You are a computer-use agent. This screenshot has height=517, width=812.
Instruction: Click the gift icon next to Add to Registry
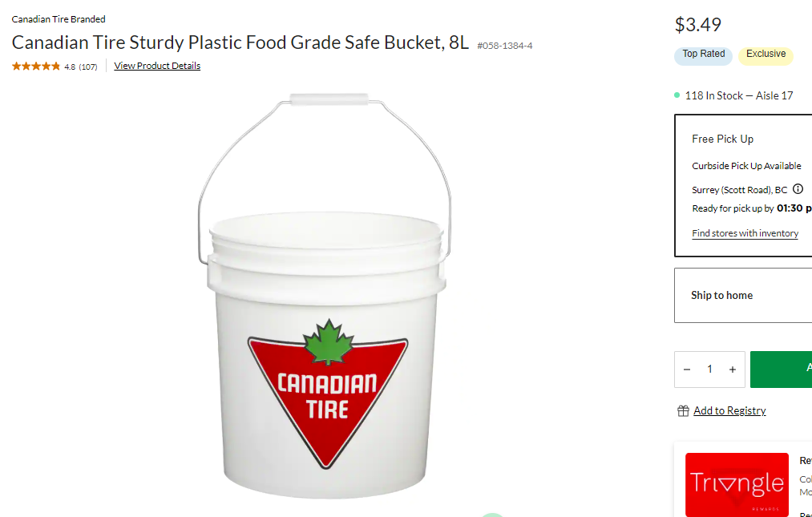683,411
